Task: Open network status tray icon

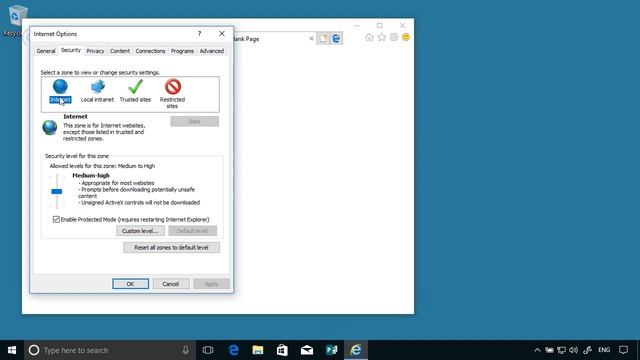Action: coord(562,350)
